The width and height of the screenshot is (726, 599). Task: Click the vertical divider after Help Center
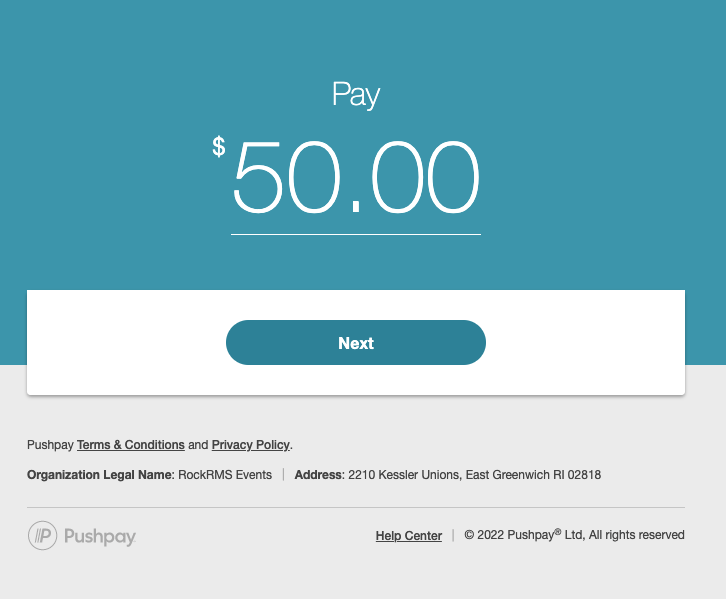[x=453, y=535]
